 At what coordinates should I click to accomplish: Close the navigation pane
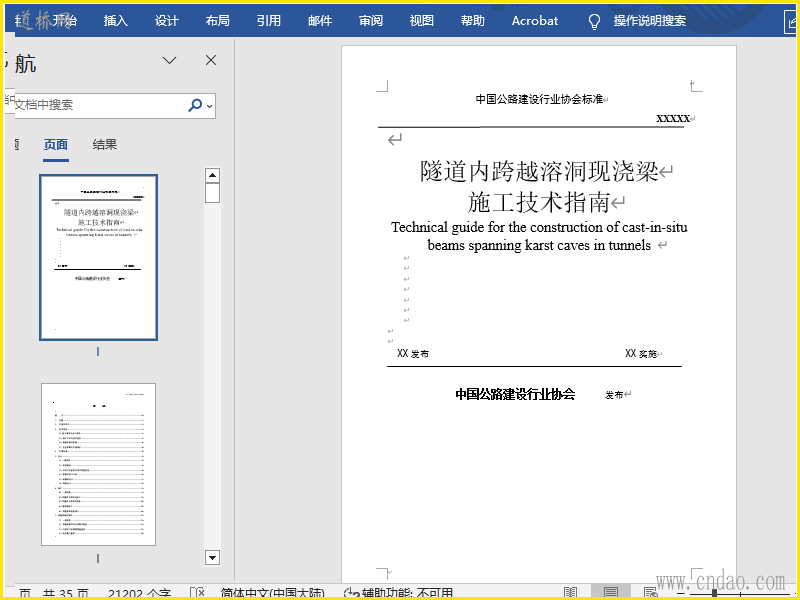(211, 60)
